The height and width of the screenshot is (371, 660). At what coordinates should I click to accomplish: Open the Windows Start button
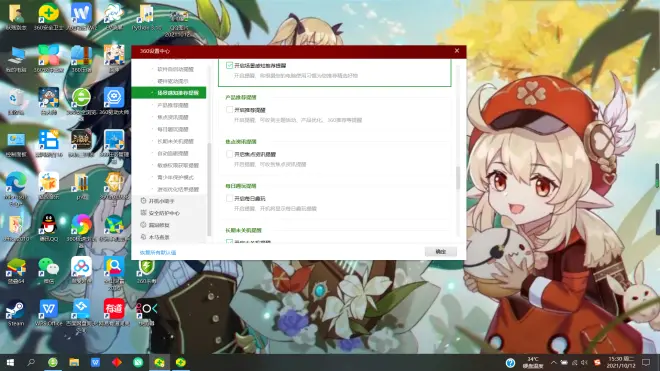10,362
